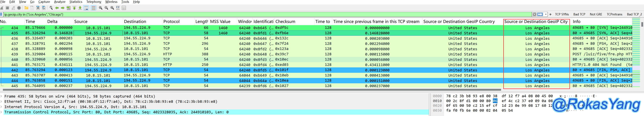Screen dimensions: 644x116
Task: Open display filter bookmark menu
Action: pyautogui.click(x=2, y=14)
